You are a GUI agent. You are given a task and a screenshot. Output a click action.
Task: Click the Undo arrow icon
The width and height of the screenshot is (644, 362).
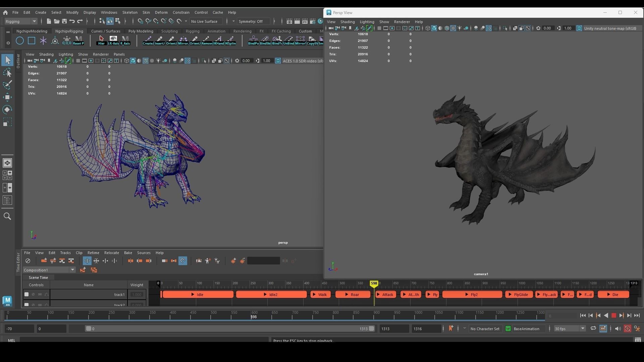click(72, 21)
